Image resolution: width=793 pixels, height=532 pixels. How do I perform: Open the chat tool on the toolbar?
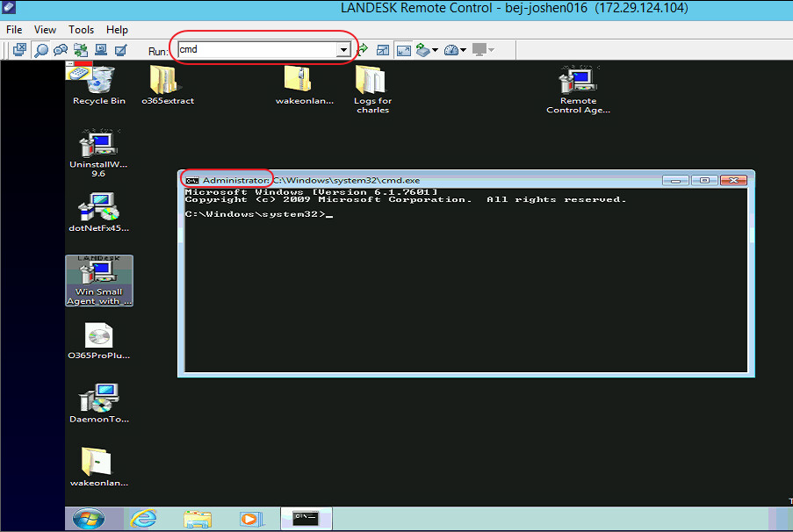[61, 50]
